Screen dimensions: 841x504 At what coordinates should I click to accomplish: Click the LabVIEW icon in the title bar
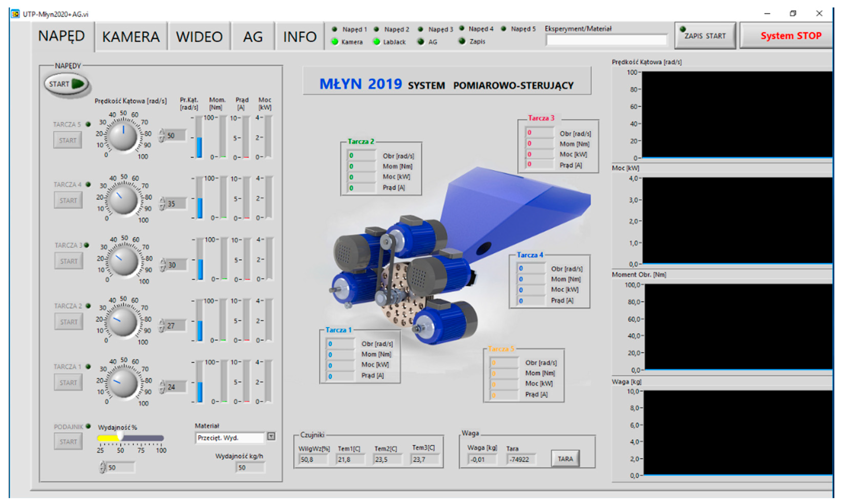coord(15,14)
